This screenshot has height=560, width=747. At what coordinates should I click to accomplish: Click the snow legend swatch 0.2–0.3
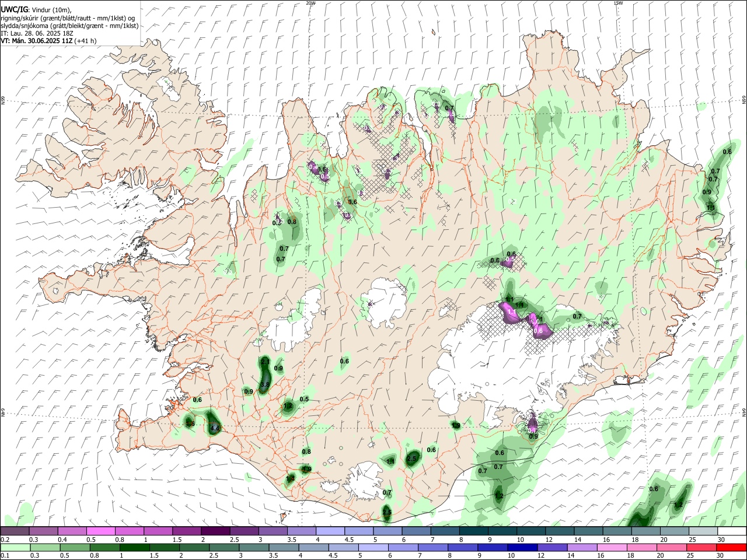(x=15, y=531)
